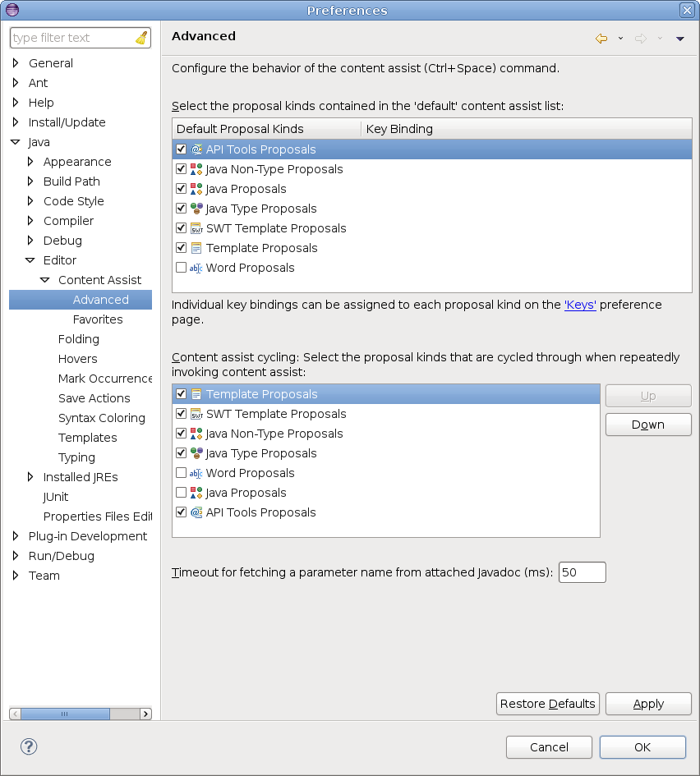Click the API Tools Proposals icon in default list
The height and width of the screenshot is (776, 700).
[x=196, y=149]
